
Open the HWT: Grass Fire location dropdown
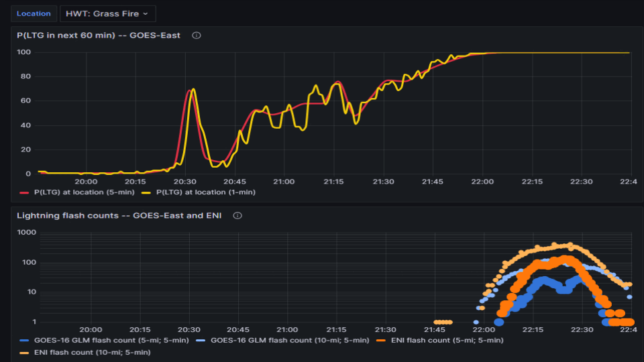107,13
